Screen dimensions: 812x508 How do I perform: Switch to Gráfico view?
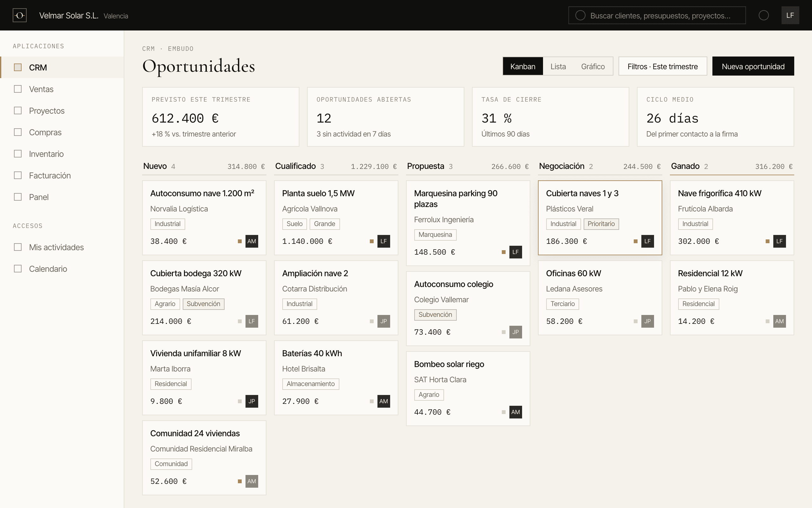(593, 66)
